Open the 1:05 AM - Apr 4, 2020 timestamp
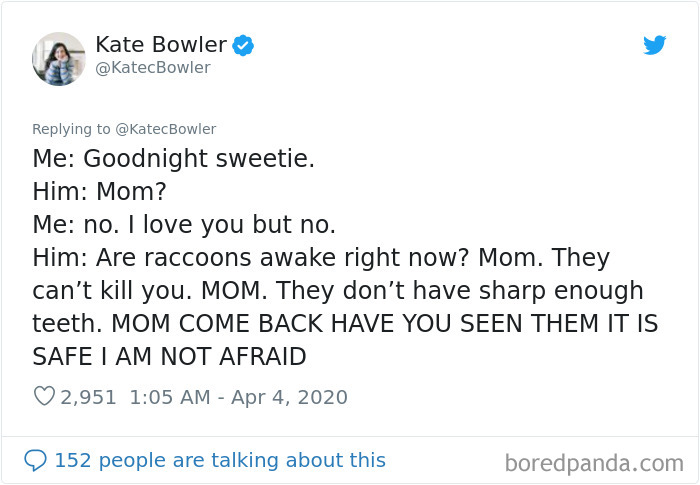The height and width of the screenshot is (485, 700). point(238,397)
